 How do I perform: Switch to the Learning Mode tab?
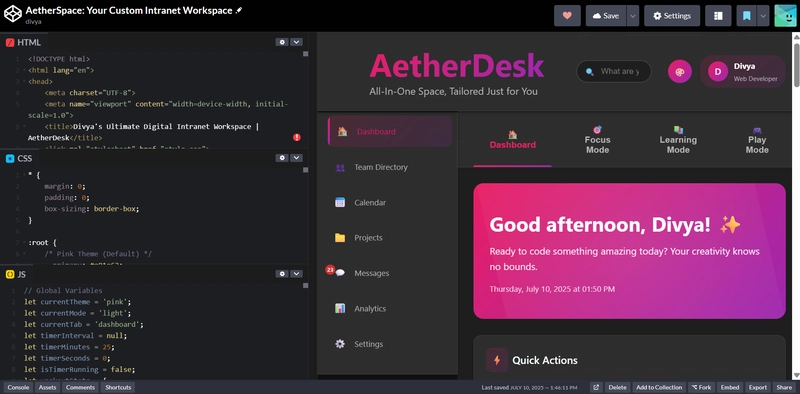[678, 140]
